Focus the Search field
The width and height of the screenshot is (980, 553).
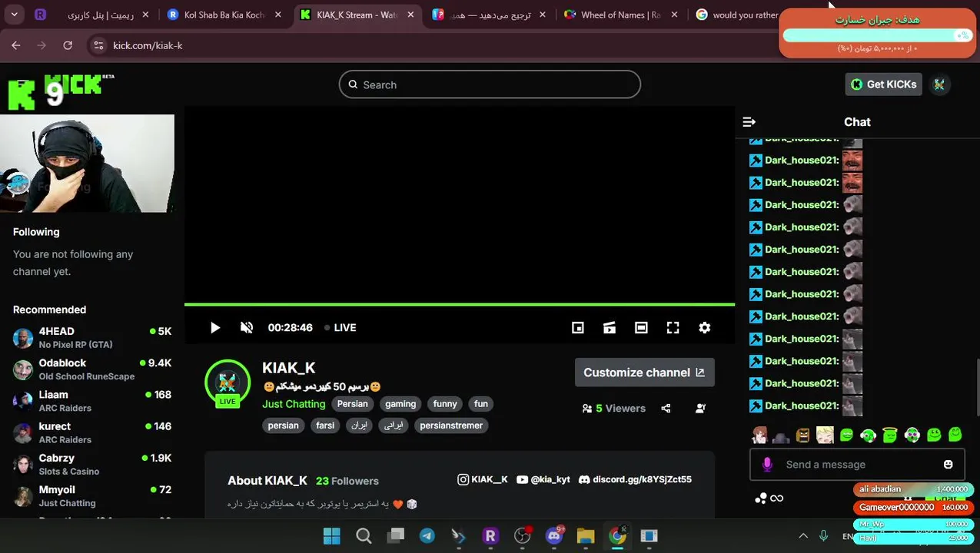490,84
